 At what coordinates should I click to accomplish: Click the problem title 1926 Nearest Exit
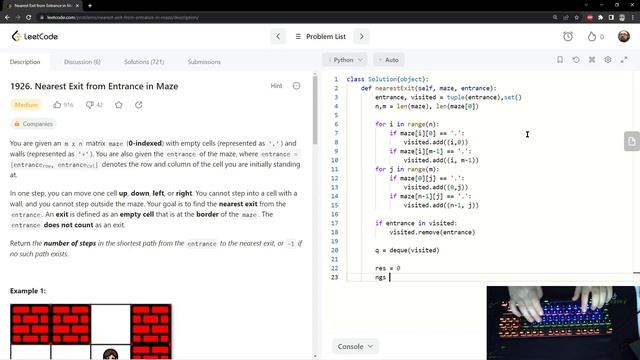94,86
